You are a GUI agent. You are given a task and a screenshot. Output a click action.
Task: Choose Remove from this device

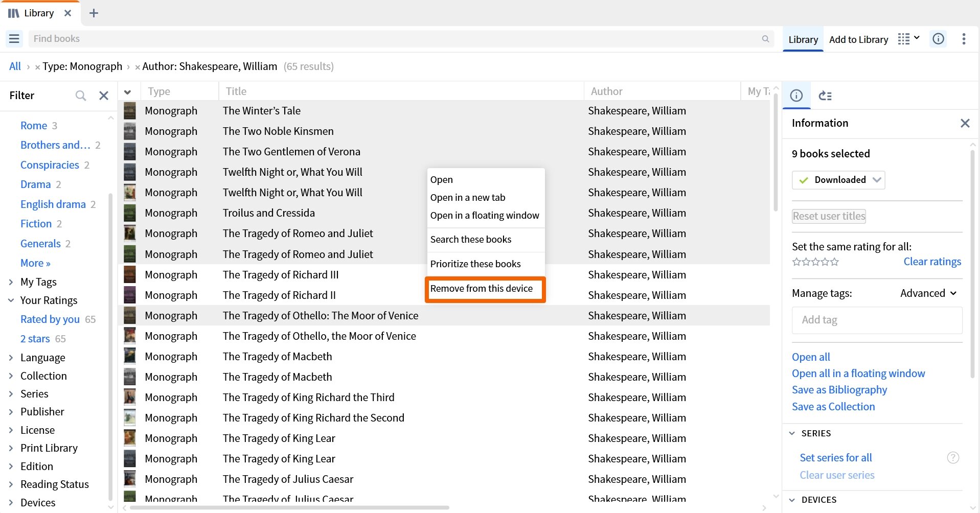(x=486, y=289)
